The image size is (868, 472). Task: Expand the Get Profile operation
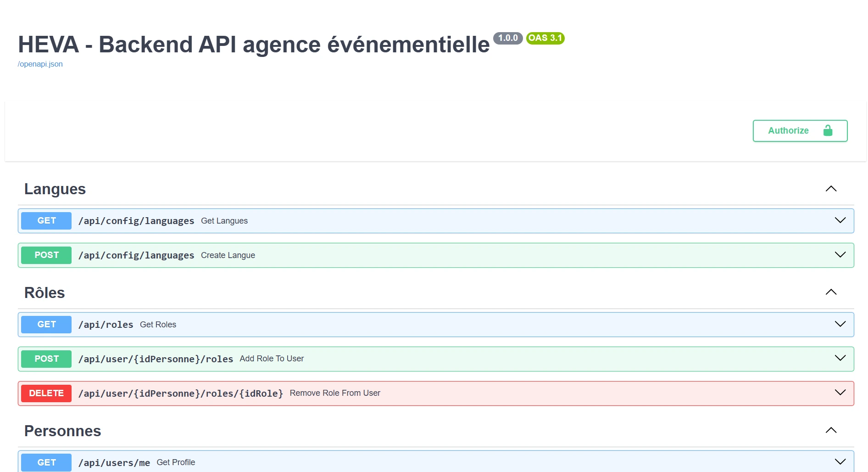coord(840,462)
